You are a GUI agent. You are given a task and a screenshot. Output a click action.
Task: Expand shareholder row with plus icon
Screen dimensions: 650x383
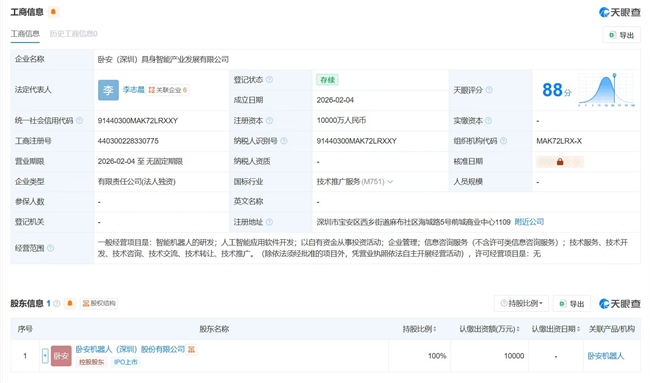coord(45,356)
